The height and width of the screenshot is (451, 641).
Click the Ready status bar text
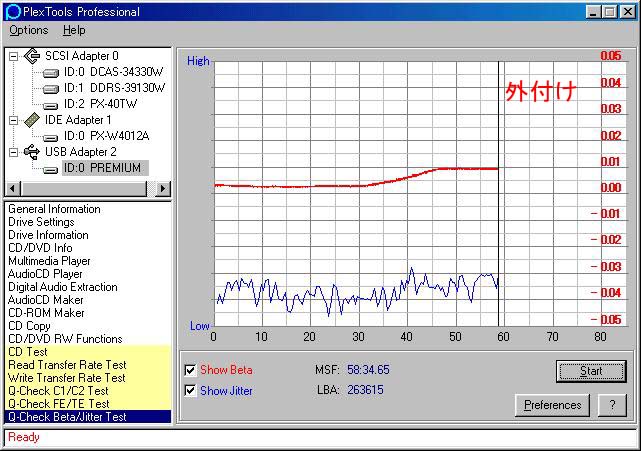(24, 437)
